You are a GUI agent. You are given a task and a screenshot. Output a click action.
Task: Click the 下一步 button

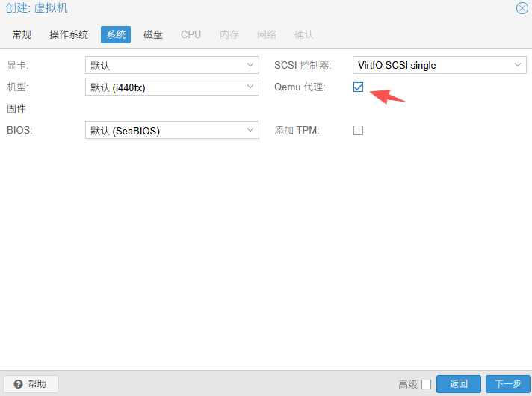(x=508, y=384)
